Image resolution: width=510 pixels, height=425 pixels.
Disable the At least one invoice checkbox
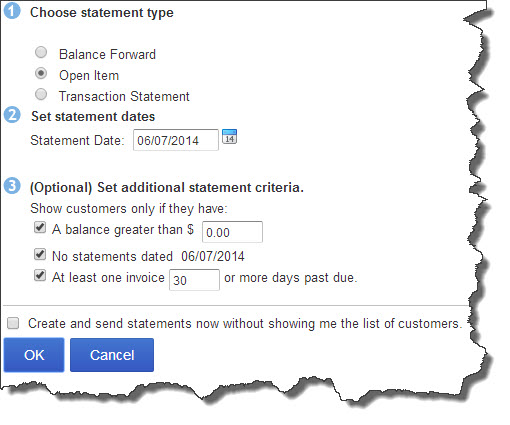click(40, 276)
